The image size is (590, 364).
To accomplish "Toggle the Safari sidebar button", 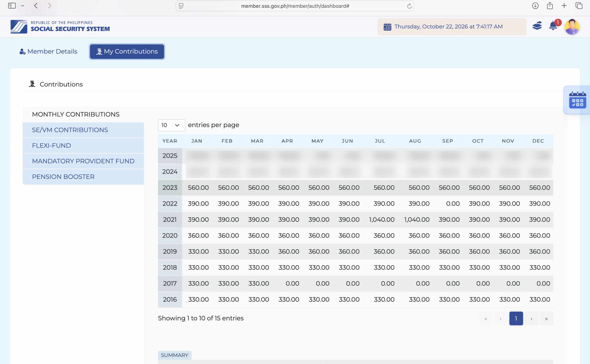I will (12, 6).
